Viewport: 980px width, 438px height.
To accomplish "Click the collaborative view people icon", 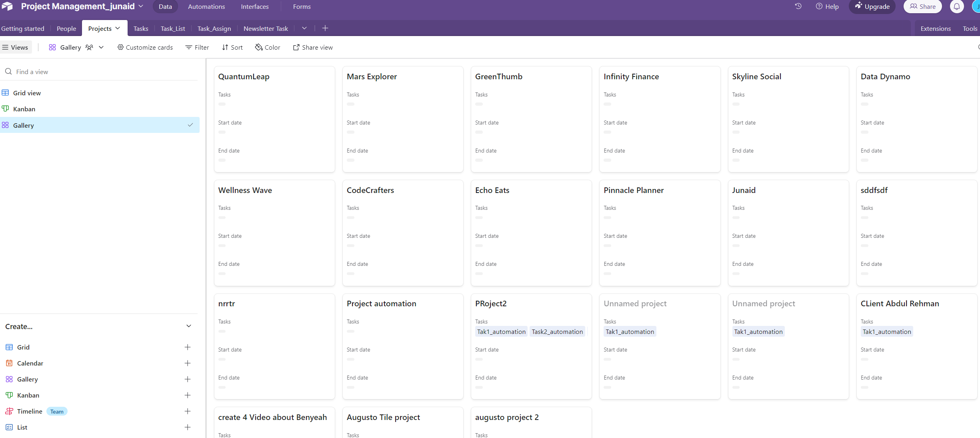I will (89, 47).
